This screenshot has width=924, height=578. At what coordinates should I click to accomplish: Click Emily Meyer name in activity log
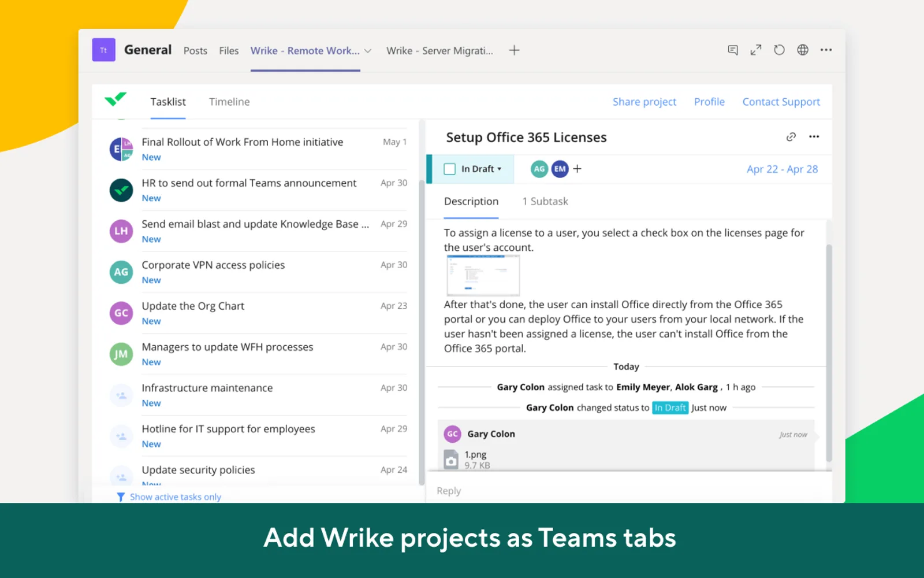click(643, 387)
